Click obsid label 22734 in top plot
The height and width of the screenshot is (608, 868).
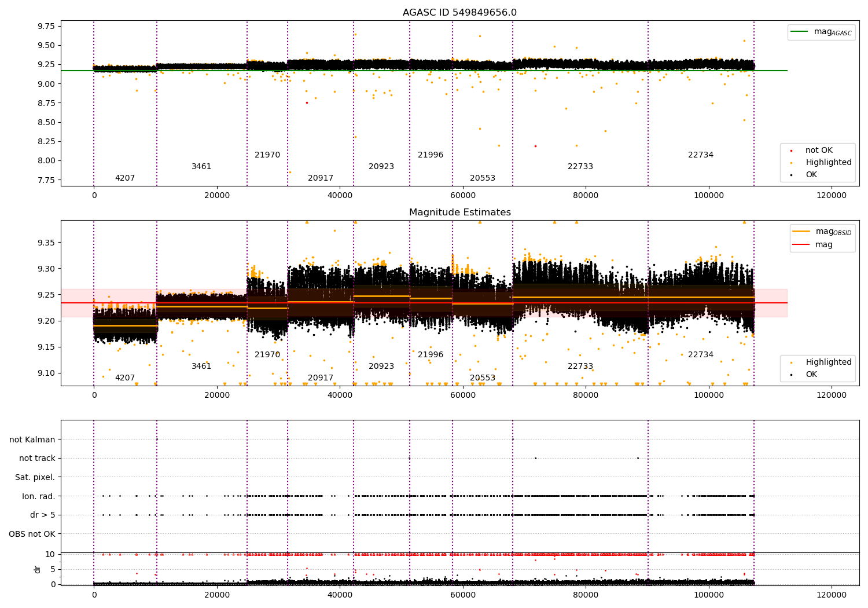701,155
